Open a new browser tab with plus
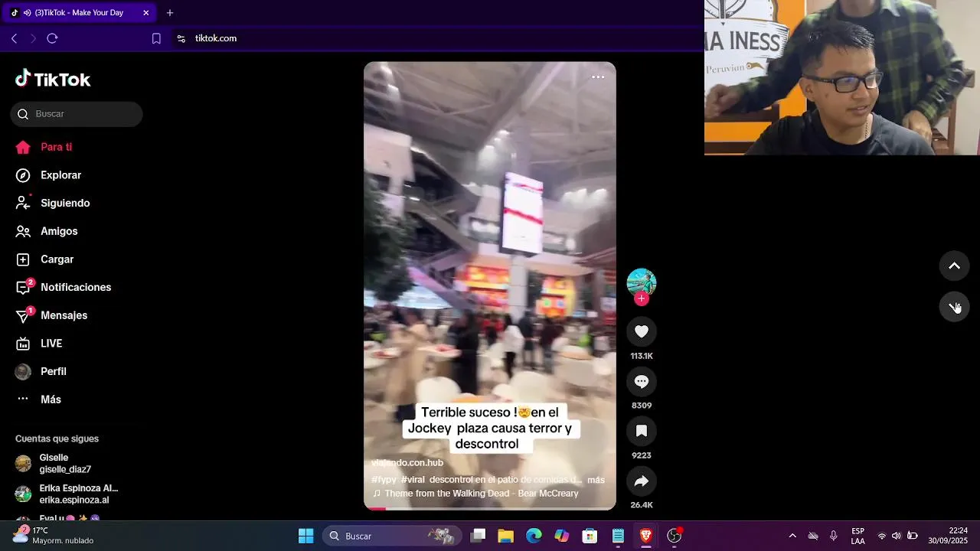Screen dimensions: 980x551 [x=170, y=13]
